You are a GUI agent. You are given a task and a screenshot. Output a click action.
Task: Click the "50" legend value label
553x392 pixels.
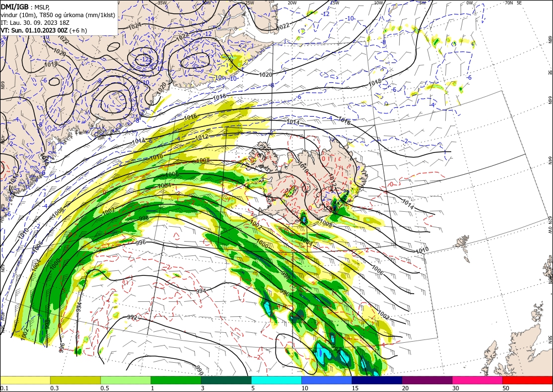[505, 388]
